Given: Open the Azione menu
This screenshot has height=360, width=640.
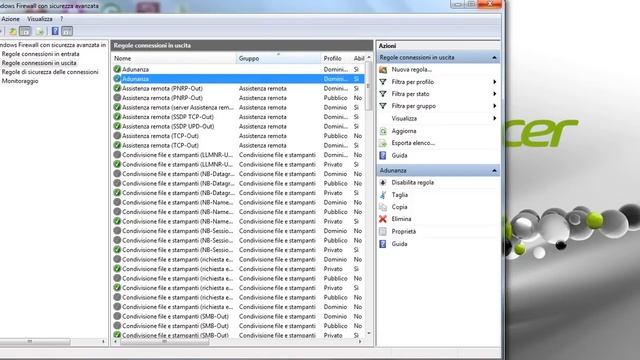Looking at the screenshot, I should click(10, 19).
